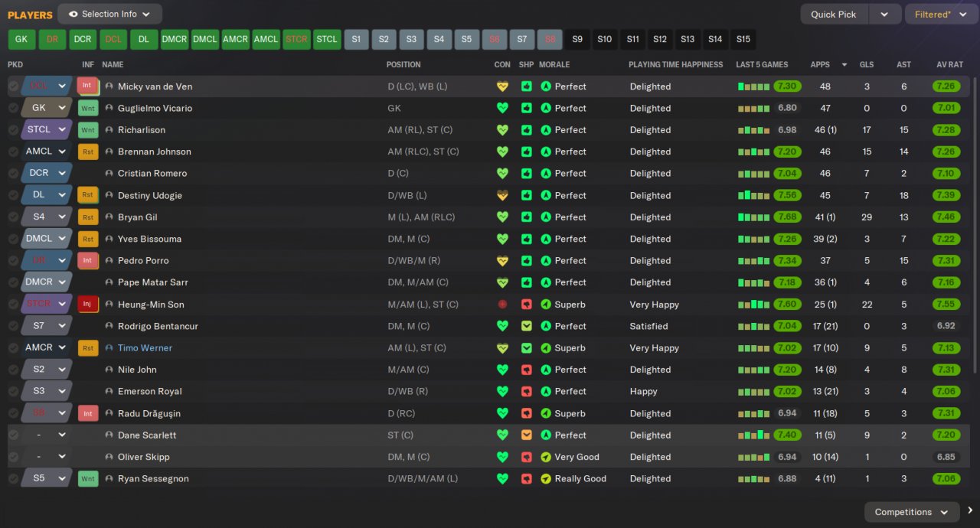Click Rodrigo Bentancur's sharpness icon

(x=526, y=326)
